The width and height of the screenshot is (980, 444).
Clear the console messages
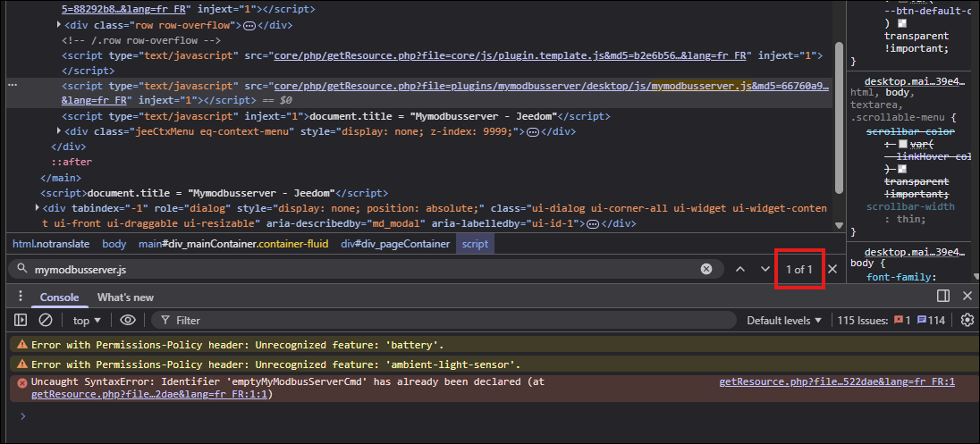pyautogui.click(x=45, y=320)
